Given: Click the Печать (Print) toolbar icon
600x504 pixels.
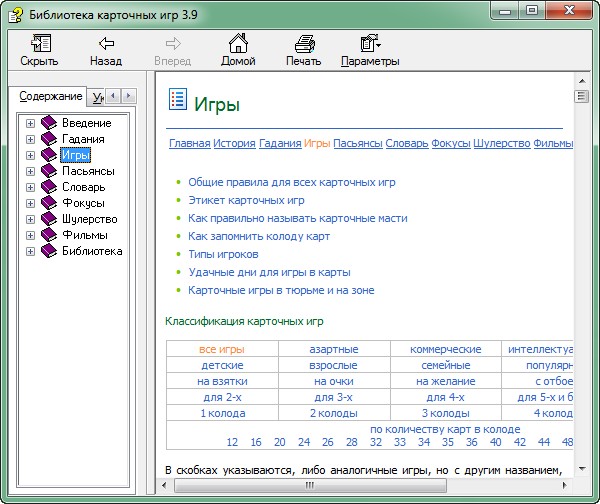Looking at the screenshot, I should coord(304,44).
